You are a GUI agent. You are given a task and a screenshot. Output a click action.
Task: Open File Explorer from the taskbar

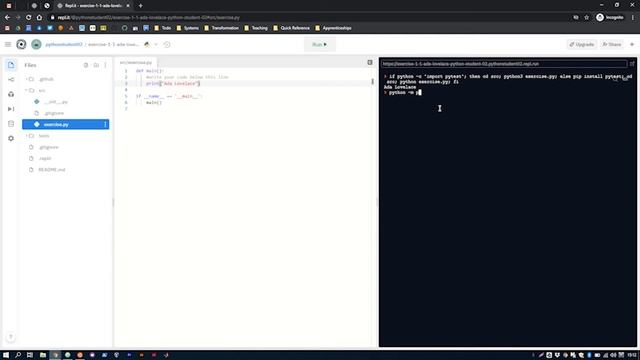[42, 355]
